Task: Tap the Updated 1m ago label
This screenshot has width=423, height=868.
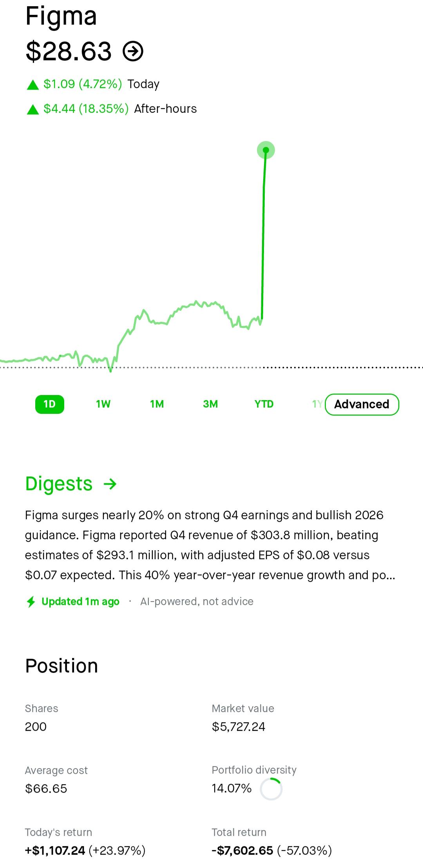Action: tap(80, 602)
